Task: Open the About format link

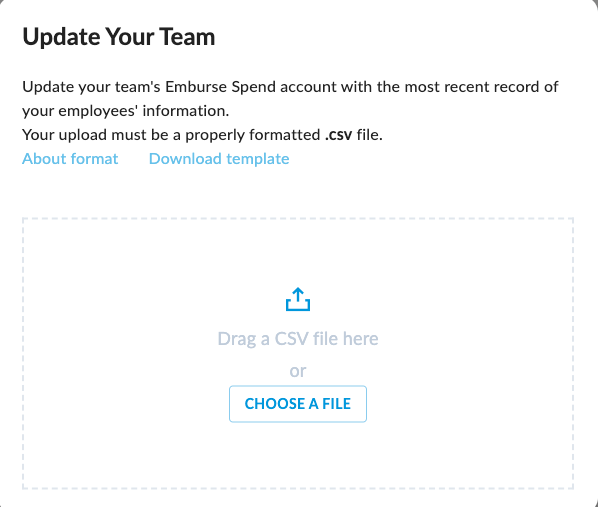Action: pyautogui.click(x=70, y=159)
